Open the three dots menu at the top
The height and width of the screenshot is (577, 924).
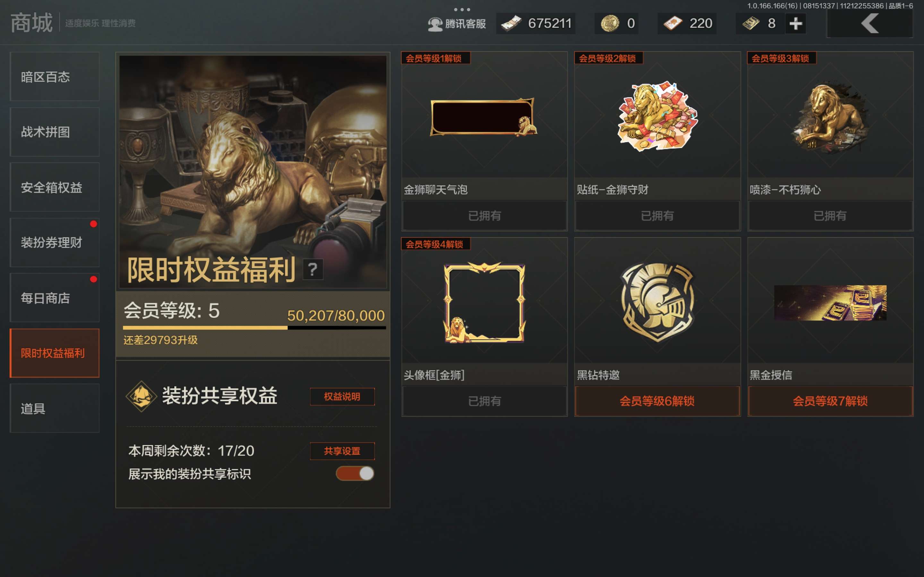462,10
